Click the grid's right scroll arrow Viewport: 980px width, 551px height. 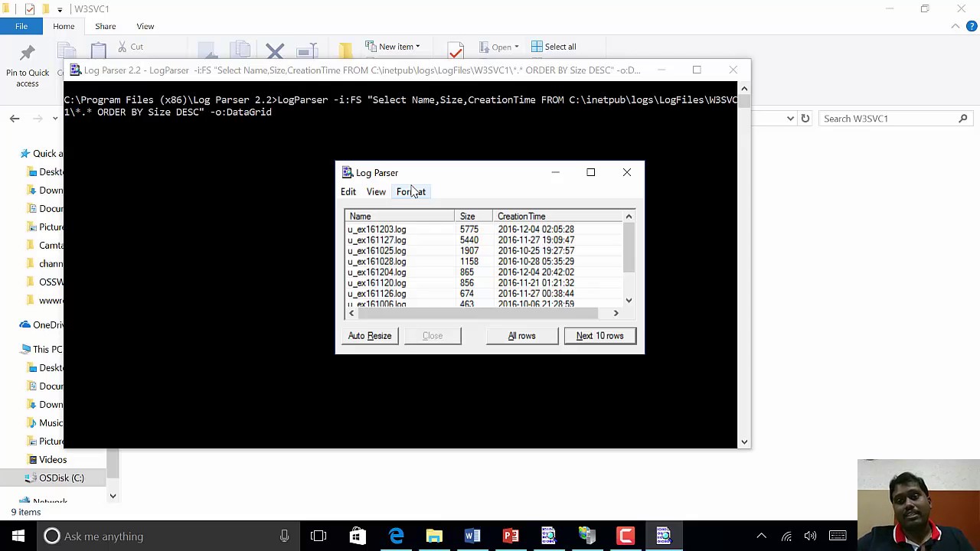click(616, 313)
